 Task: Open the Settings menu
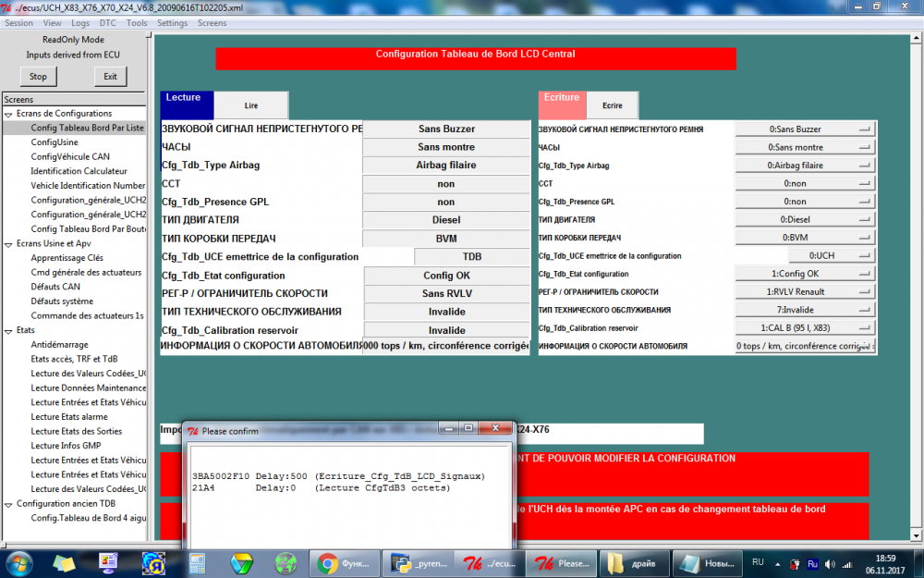(x=172, y=23)
